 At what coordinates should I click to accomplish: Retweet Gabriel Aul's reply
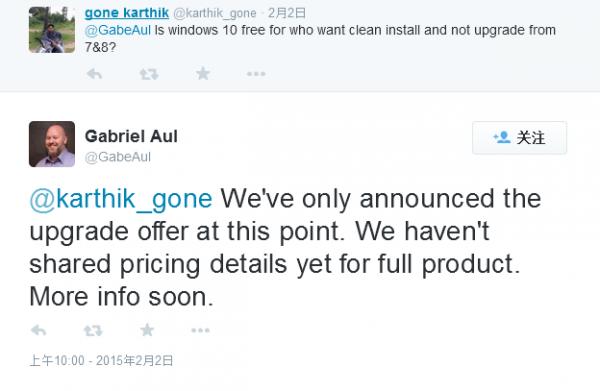pos(93,330)
